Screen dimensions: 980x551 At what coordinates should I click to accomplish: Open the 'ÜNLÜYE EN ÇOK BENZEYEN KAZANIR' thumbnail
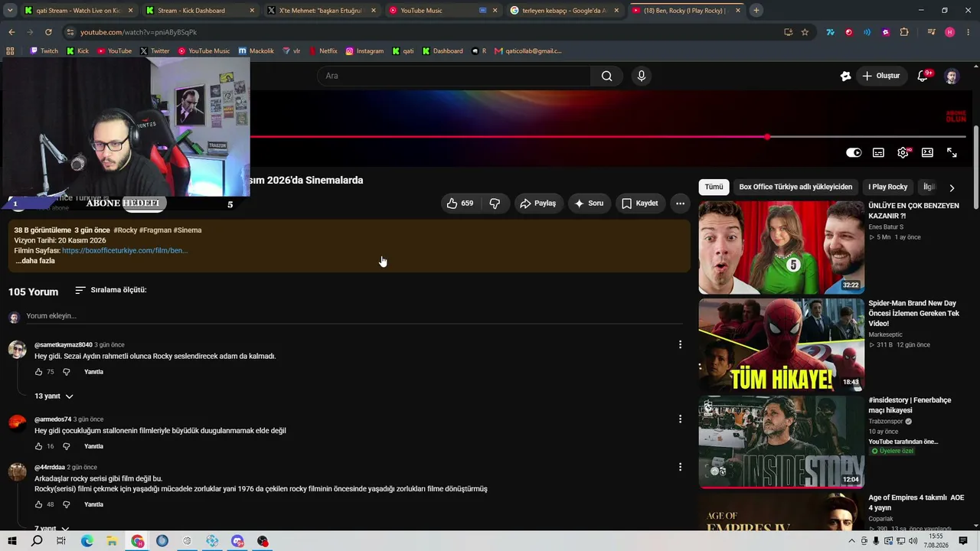(x=781, y=247)
